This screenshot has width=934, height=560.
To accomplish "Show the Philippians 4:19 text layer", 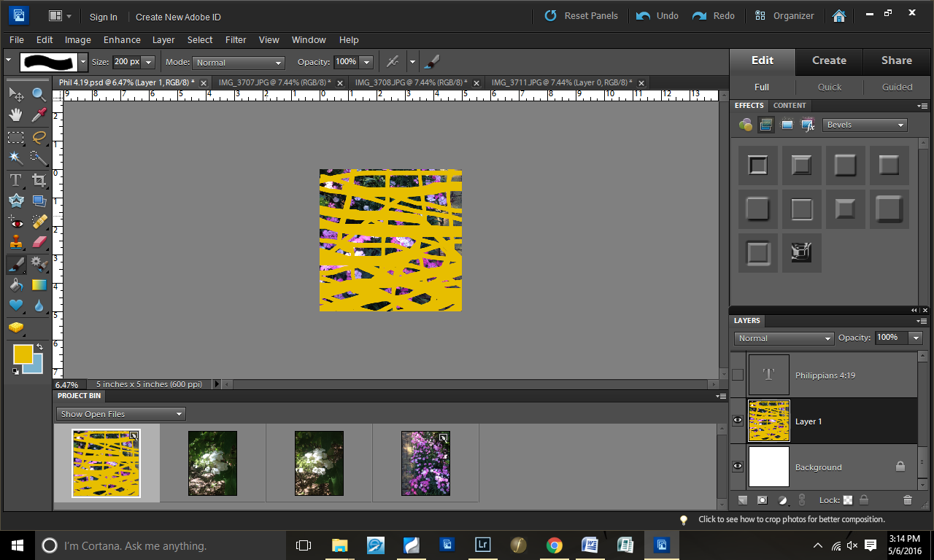I will (x=738, y=375).
